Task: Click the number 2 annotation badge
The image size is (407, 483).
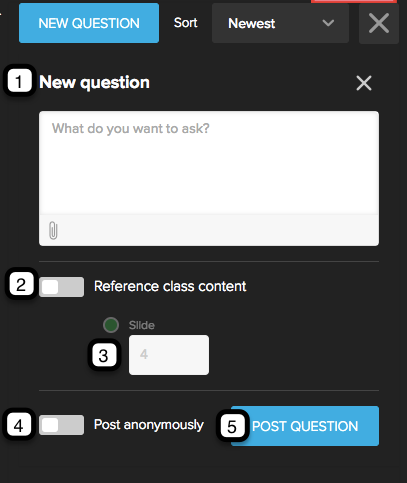Action: (x=21, y=284)
